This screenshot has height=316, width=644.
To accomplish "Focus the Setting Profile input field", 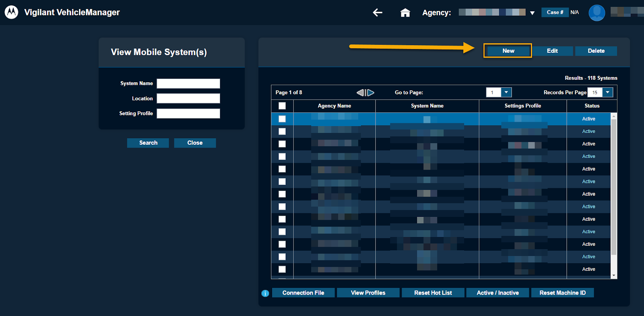I will tap(188, 114).
